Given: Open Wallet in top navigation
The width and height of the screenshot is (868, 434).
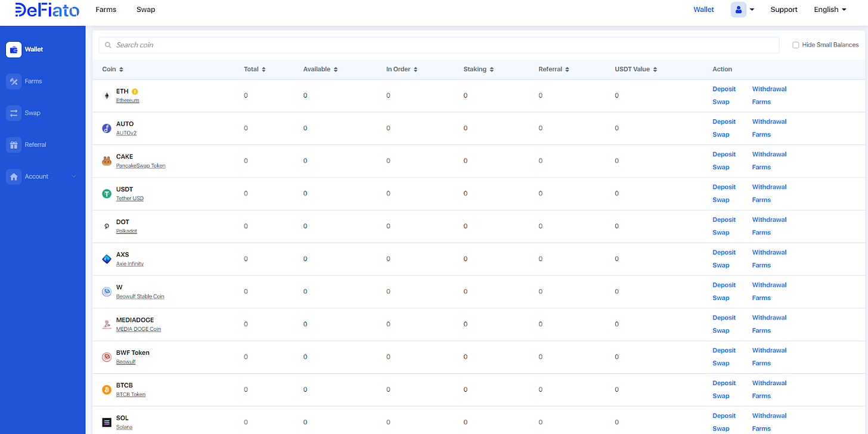Looking at the screenshot, I should coord(703,10).
